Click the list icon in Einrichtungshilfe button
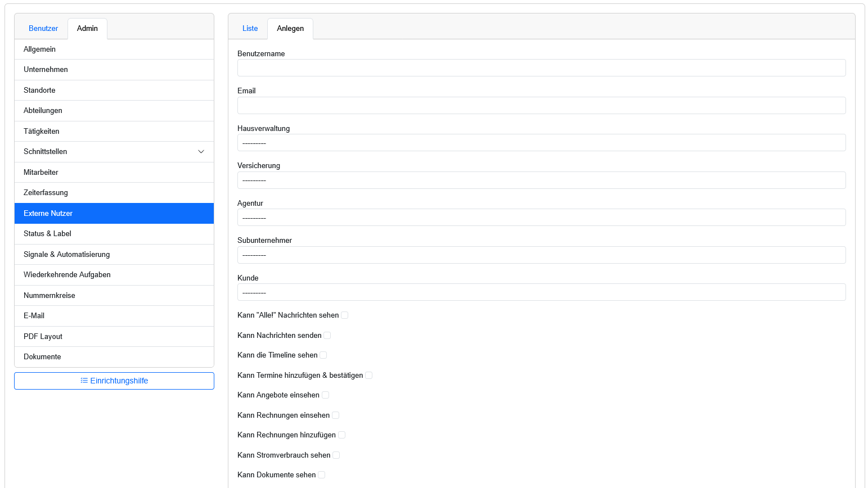 pos(84,381)
